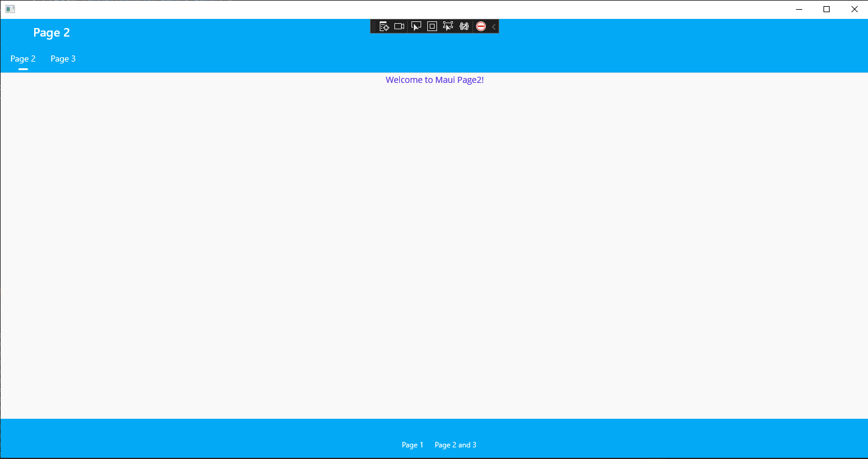Click the layout adorners square icon
Viewport: 868px width, 459px height.
pos(432,26)
